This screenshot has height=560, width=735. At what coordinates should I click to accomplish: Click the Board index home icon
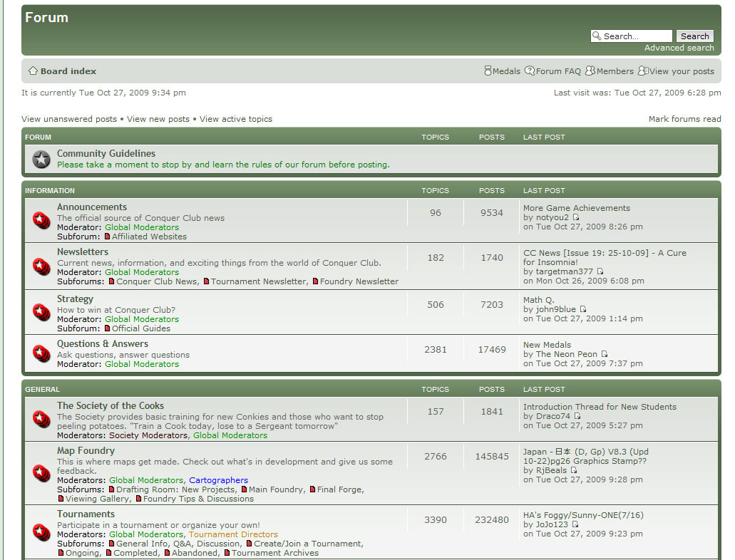point(33,71)
